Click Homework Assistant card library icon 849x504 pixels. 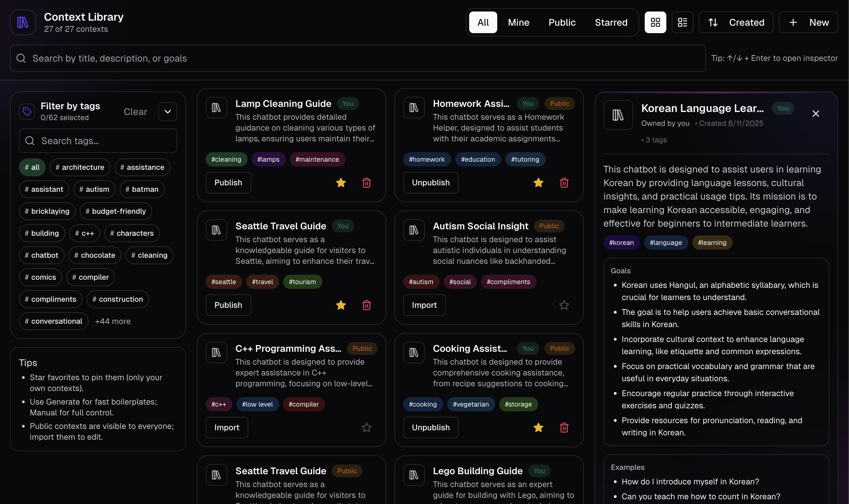pos(414,108)
